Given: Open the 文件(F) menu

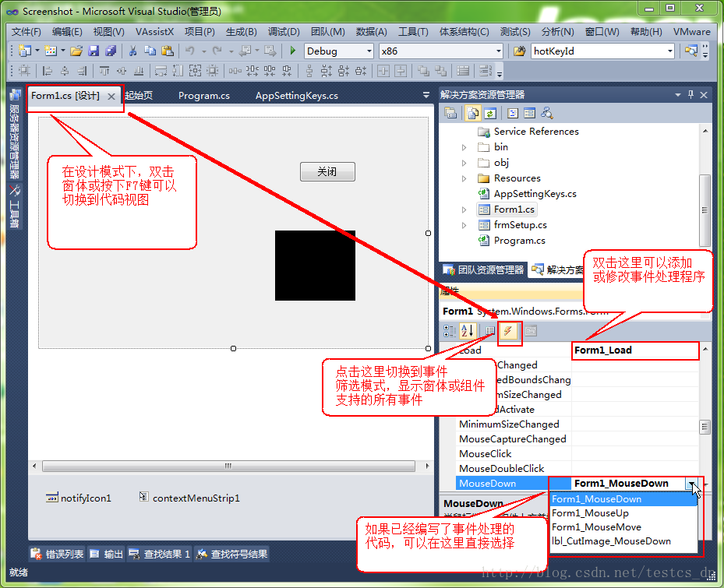Looking at the screenshot, I should (26, 31).
